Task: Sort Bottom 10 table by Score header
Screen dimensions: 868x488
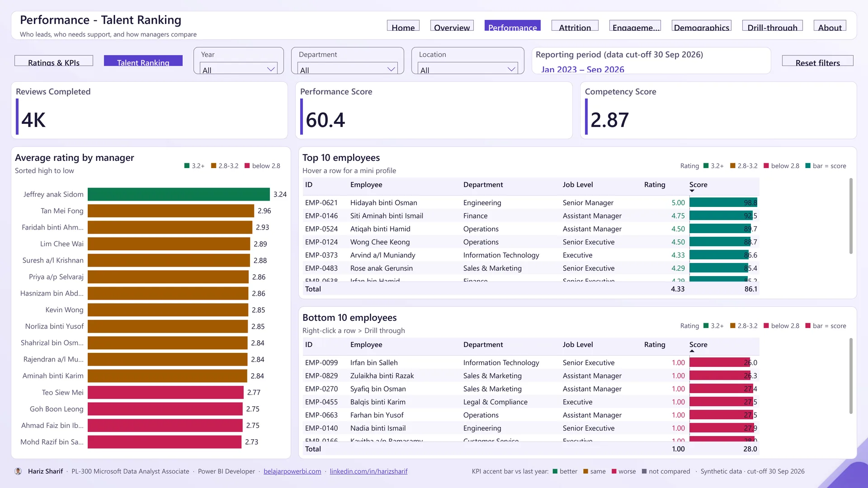Action: pos(698,345)
